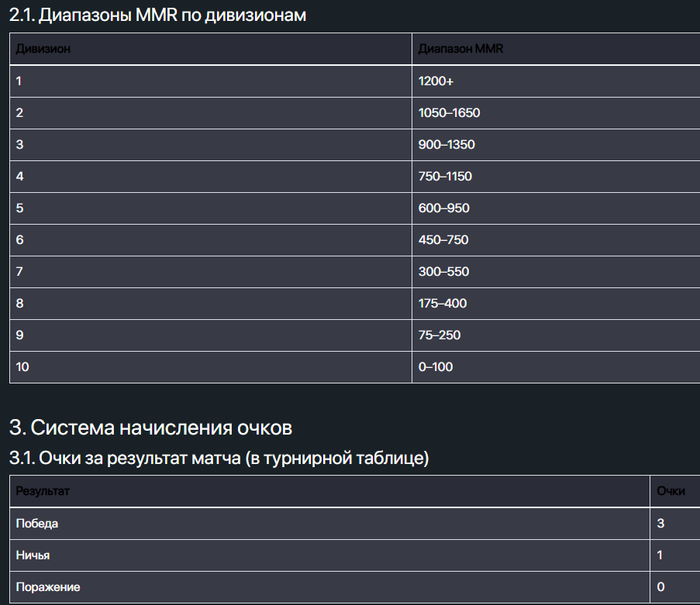Select the "Диапазон MMR" column header
Screen dimensions: 700x605
[461, 50]
